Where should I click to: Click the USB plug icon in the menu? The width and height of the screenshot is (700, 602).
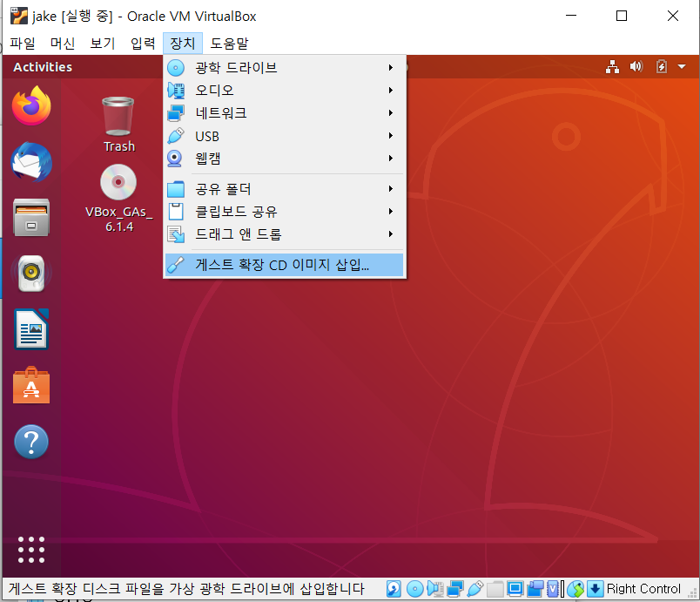point(176,136)
